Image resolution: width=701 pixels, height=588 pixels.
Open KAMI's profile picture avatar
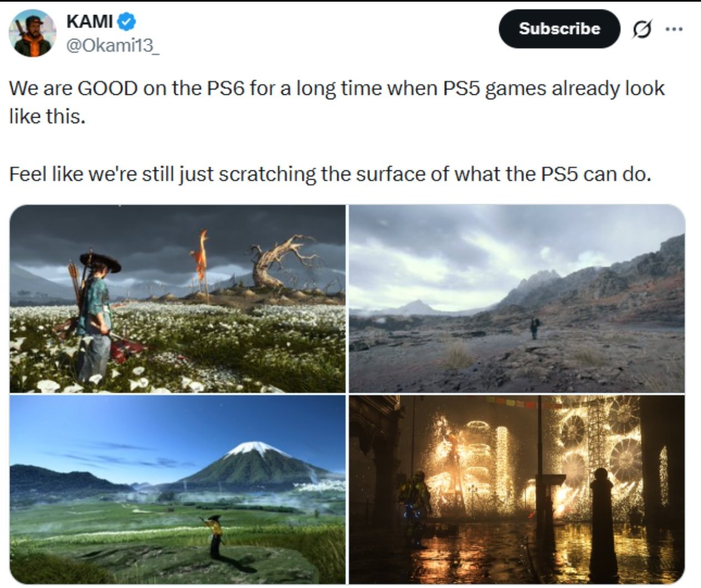(x=33, y=33)
